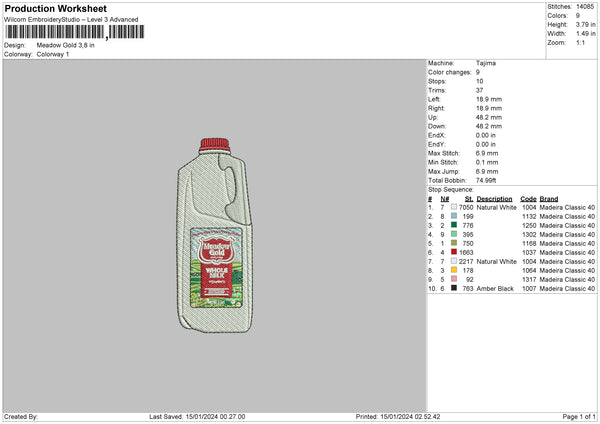Click the olive green swatch for code 1168
Image resolution: width=600 pixels, height=424 pixels.
tap(454, 243)
